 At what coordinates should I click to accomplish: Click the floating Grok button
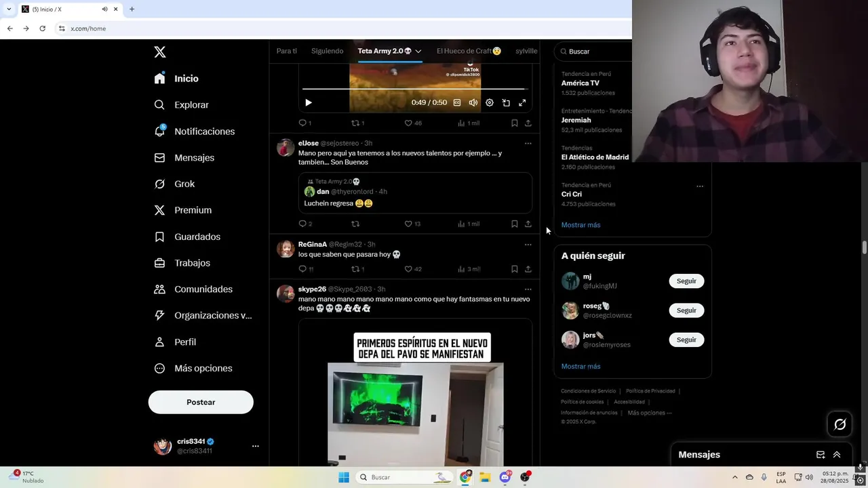840,424
